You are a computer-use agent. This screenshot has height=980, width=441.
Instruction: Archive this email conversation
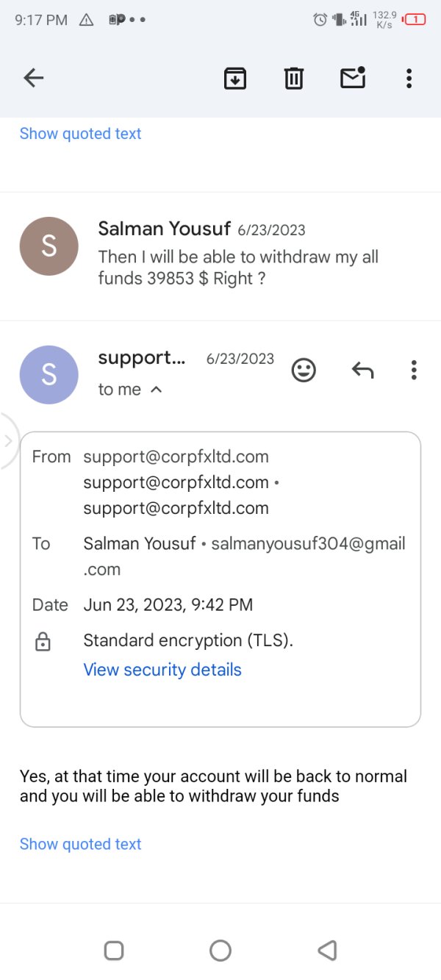pos(235,78)
